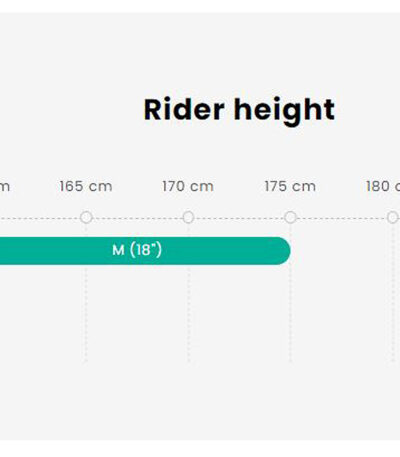Click the rounded right end of the green bar

(283, 251)
